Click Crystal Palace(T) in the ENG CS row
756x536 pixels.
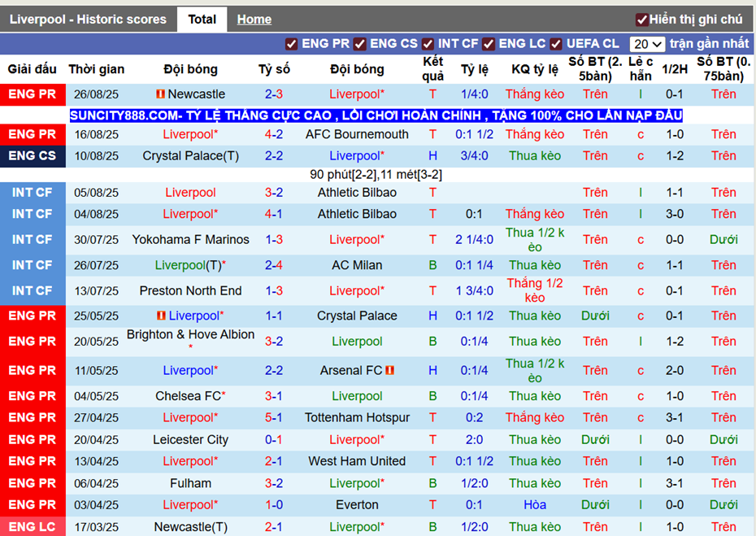click(x=190, y=156)
